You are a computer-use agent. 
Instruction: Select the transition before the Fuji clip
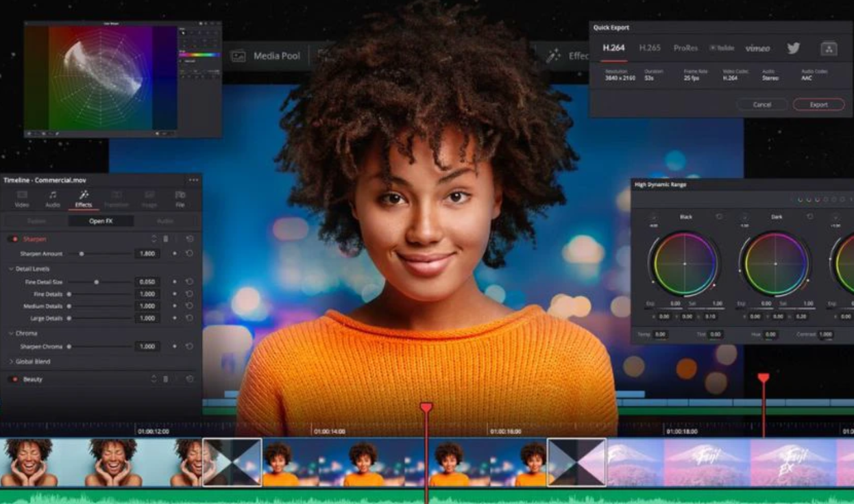[576, 462]
